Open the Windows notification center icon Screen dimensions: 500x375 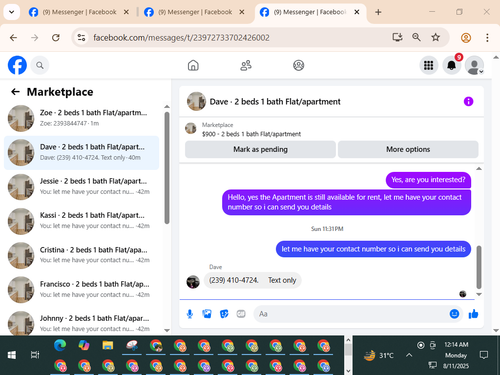click(x=484, y=355)
